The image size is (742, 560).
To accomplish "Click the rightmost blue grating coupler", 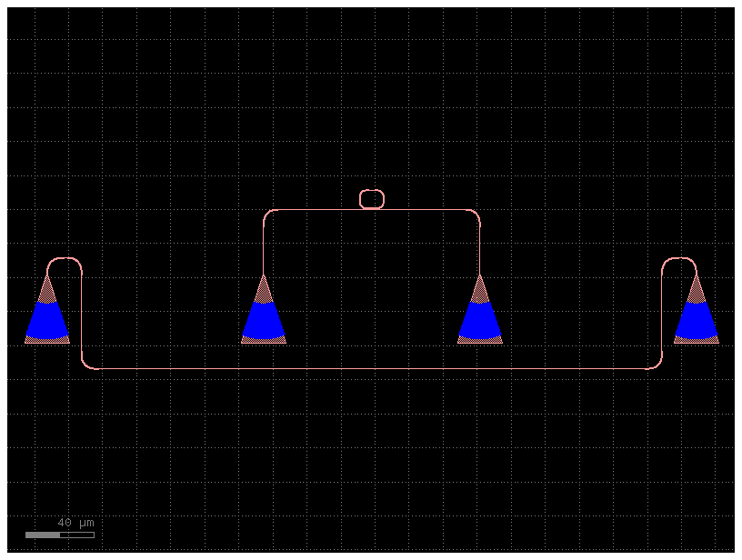I will [x=697, y=318].
